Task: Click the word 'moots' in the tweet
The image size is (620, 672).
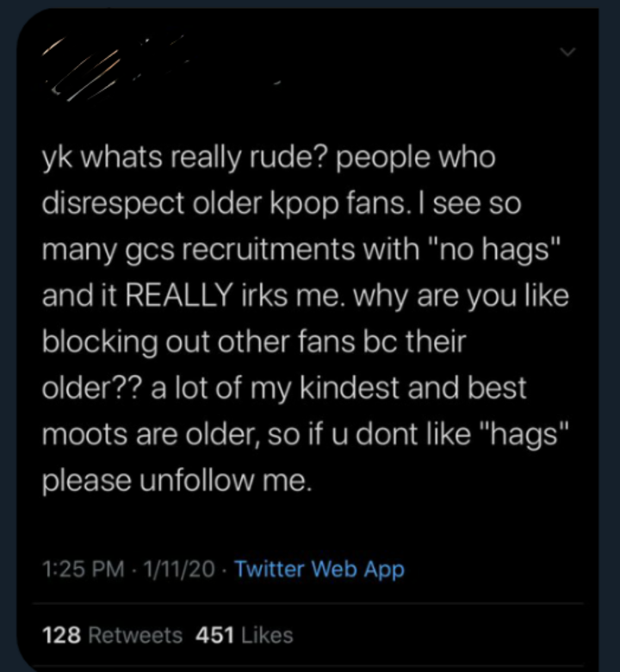Action: coord(85,434)
